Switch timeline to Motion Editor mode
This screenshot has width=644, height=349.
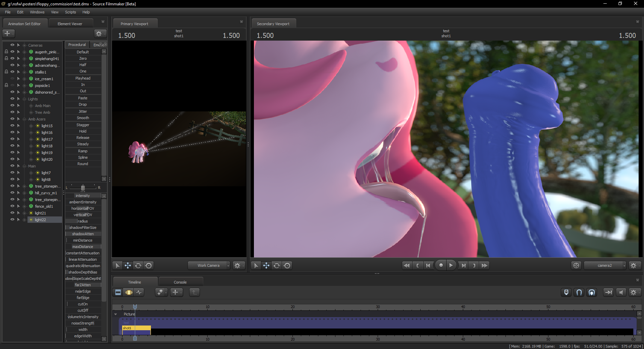tap(129, 292)
